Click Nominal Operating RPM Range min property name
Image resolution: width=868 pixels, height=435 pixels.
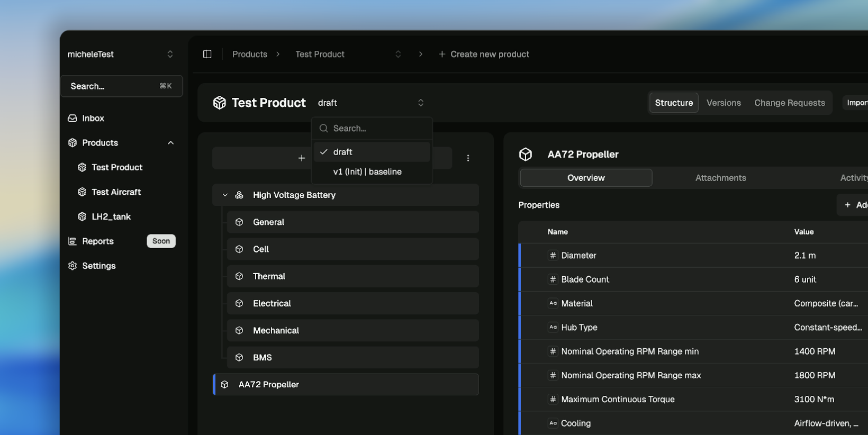tap(630, 351)
